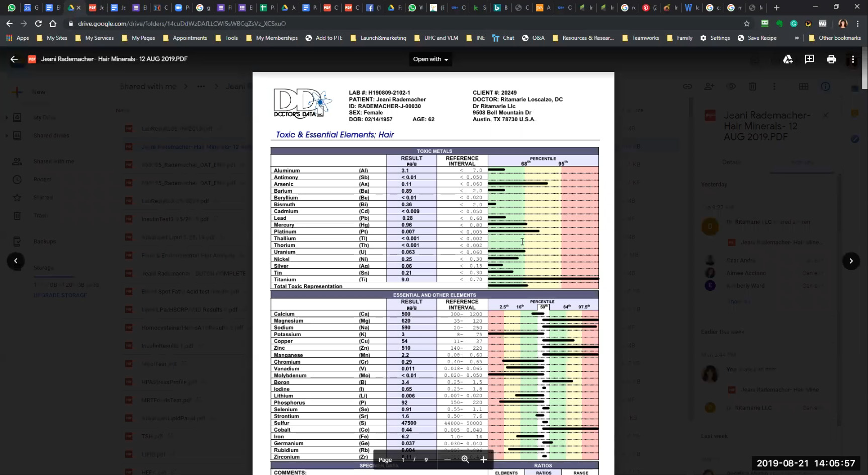Image resolution: width=868 pixels, height=475 pixels.
Task: Click the green RoboForm extension icon
Action: [764, 24]
